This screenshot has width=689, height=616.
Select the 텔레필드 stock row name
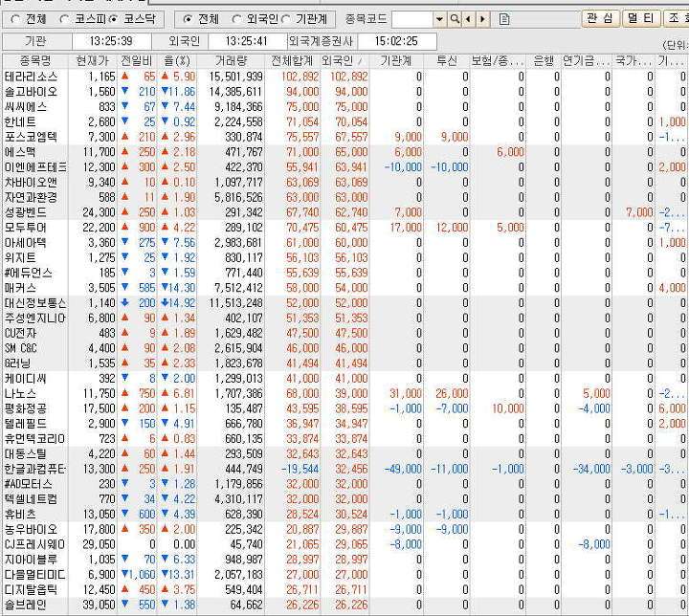(26, 424)
